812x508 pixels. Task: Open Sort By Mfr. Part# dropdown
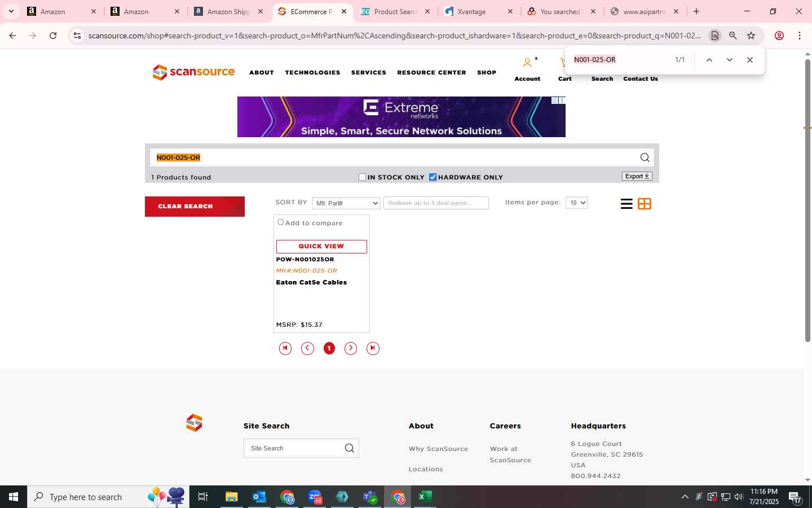point(346,203)
